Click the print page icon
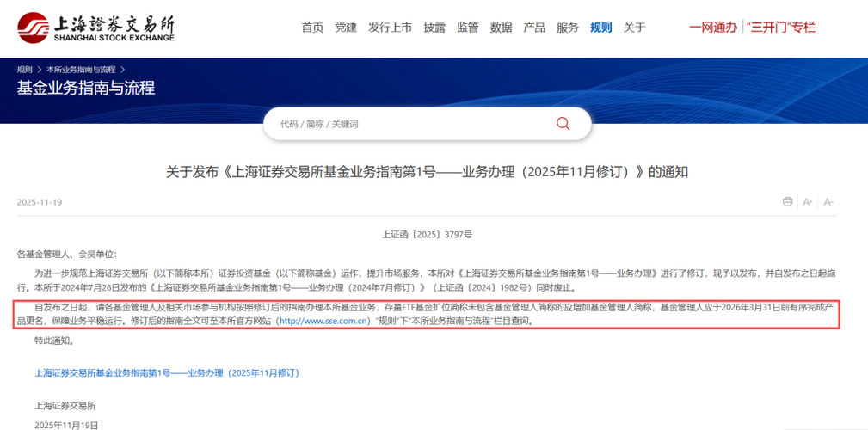The height and width of the screenshot is (430, 868). pyautogui.click(x=787, y=202)
